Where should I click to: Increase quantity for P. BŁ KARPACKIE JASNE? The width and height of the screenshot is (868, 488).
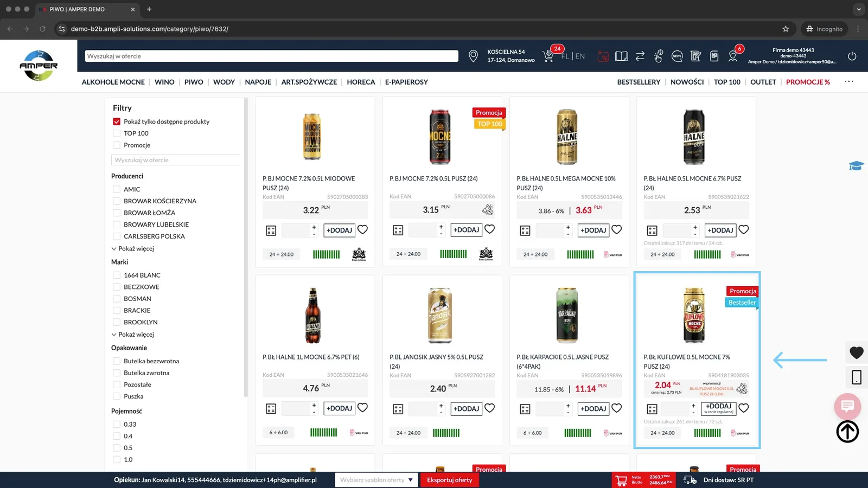[x=568, y=405]
